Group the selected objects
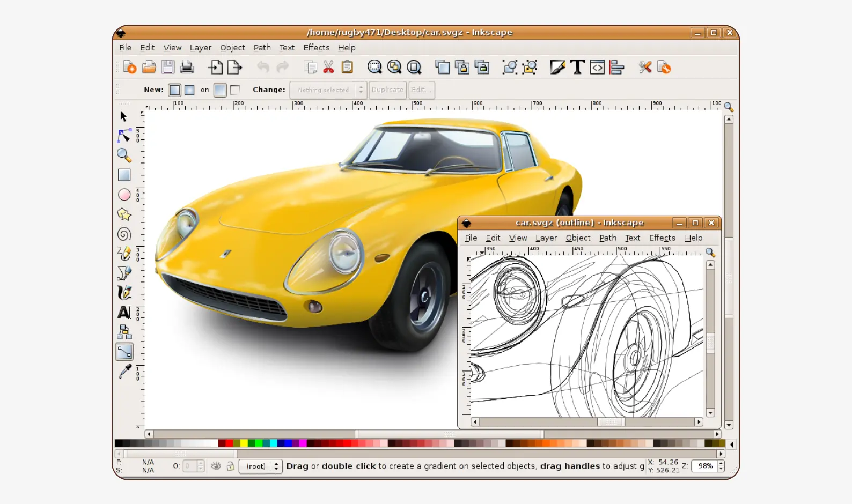Image resolution: width=852 pixels, height=504 pixels. click(x=510, y=67)
